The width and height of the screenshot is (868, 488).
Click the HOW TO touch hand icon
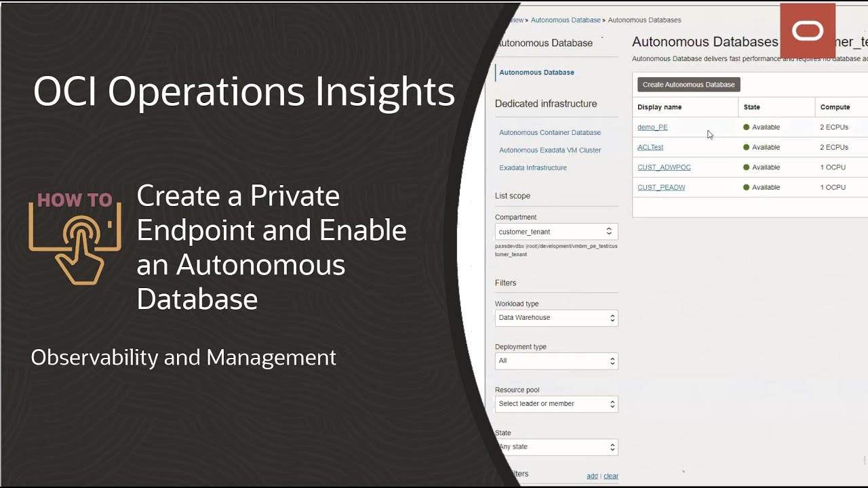click(75, 239)
